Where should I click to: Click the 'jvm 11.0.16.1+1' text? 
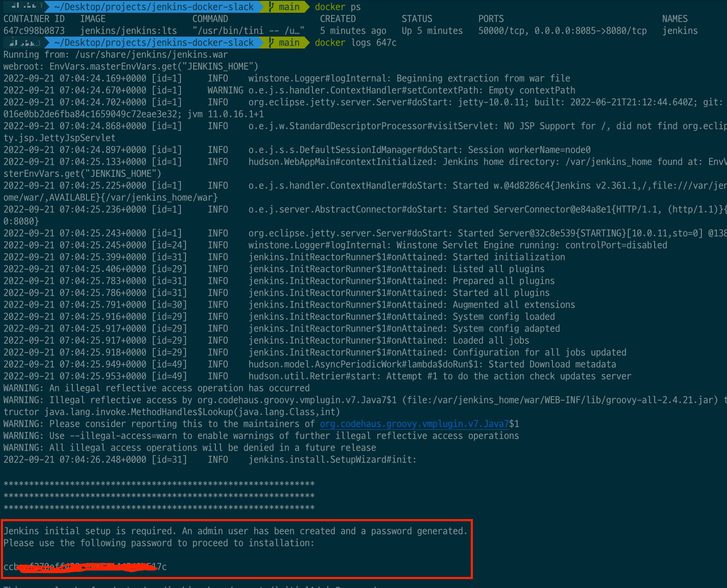226,114
